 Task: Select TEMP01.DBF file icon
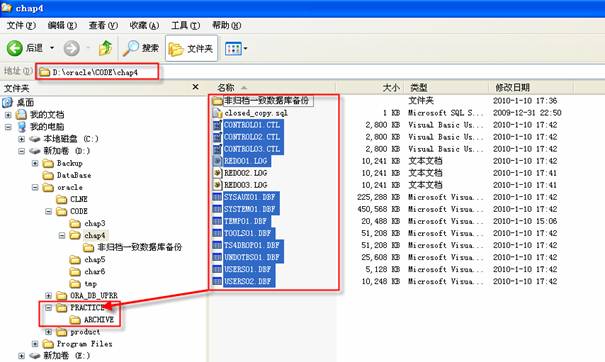(217, 221)
